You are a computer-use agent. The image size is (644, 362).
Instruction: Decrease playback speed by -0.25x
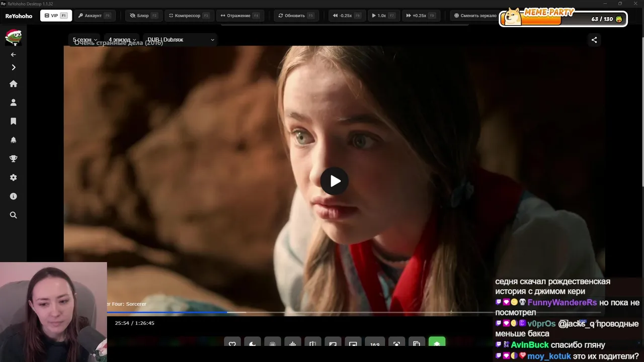point(347,16)
